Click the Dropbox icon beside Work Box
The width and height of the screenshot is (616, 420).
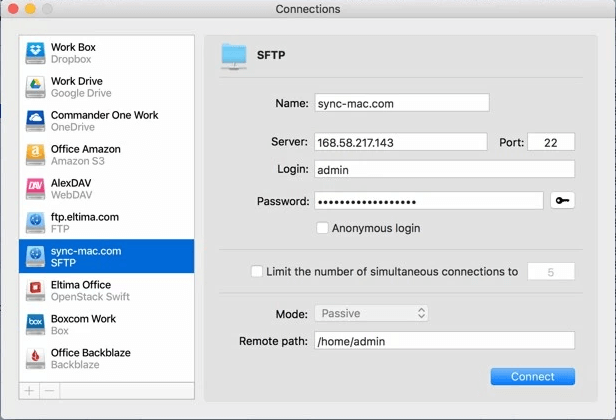coord(35,53)
